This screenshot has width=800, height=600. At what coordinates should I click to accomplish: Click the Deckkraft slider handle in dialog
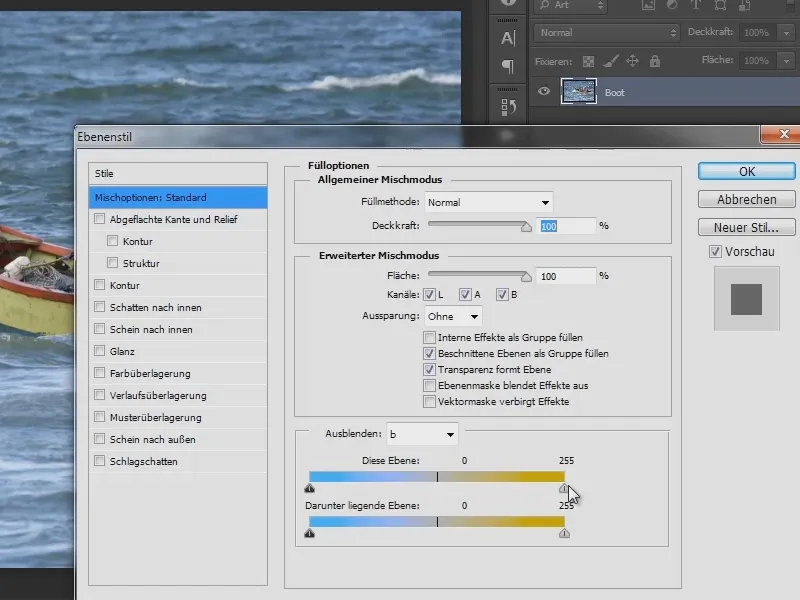coord(526,227)
